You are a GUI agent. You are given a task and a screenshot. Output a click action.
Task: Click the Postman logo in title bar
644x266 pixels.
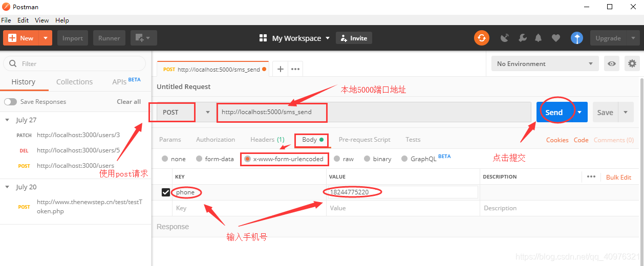(x=6, y=7)
